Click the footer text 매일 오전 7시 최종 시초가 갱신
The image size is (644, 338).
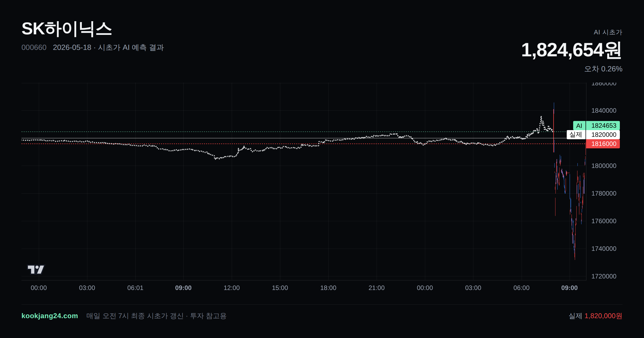[135, 316]
